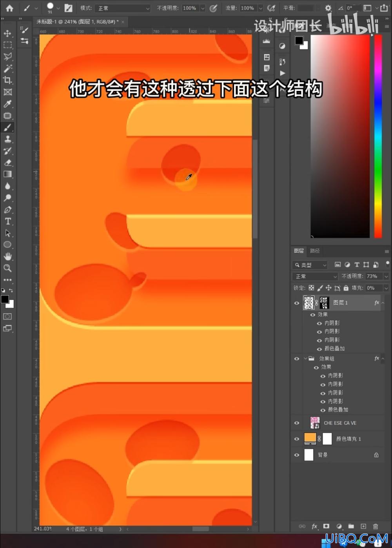The height and width of the screenshot is (548, 392).
Task: Toggle 颜色叠加 effect on 图层 1
Action: [x=319, y=349]
